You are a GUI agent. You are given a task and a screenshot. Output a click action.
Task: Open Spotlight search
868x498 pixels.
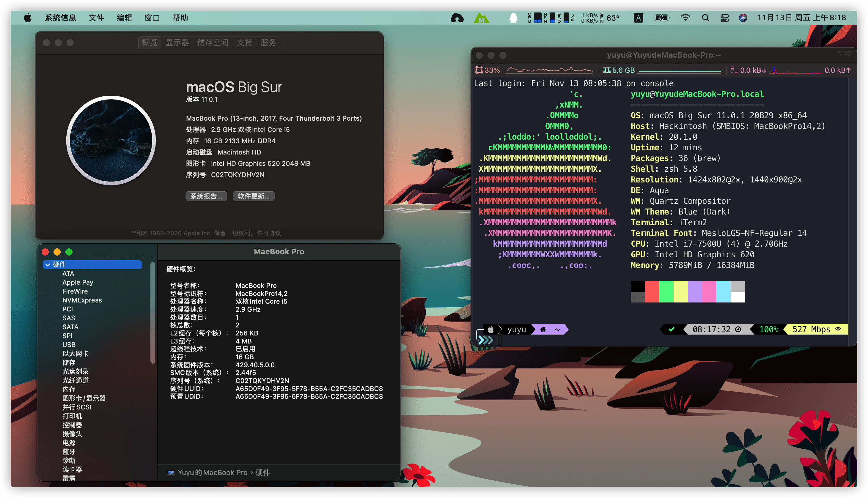705,18
